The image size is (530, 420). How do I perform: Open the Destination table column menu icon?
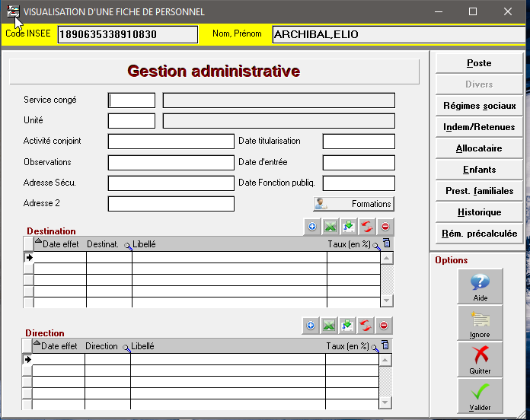click(x=386, y=243)
